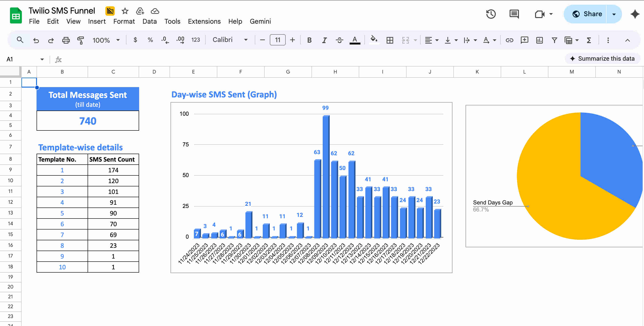Expand the Share options arrow

click(614, 14)
